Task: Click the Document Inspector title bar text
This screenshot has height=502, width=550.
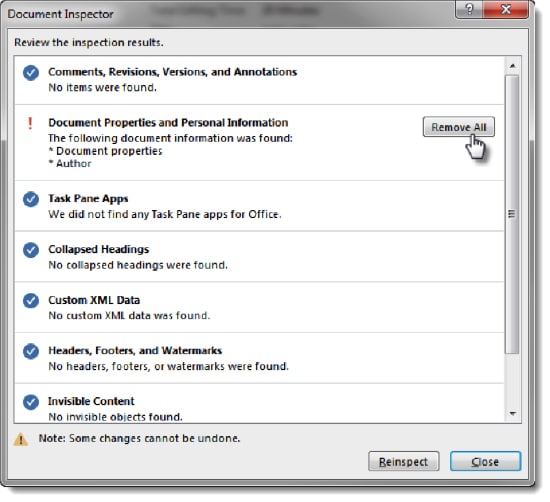Action: click(60, 14)
